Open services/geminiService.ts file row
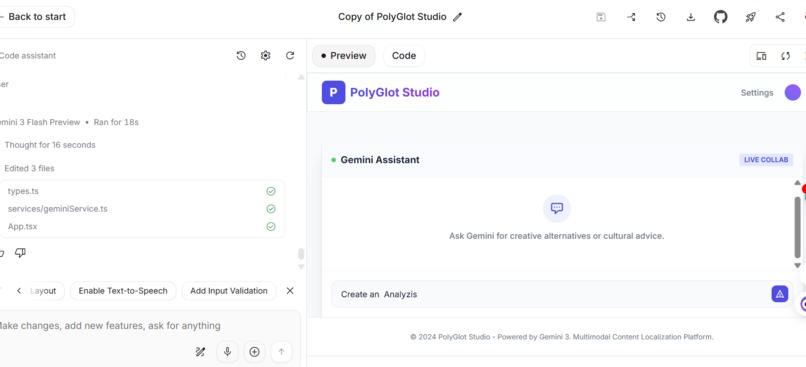The image size is (806, 367). (x=141, y=209)
